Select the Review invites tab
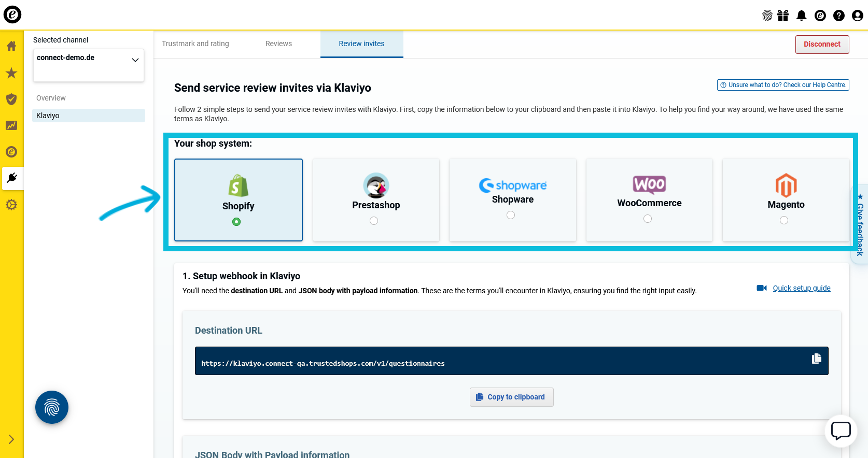868x458 pixels. point(362,44)
